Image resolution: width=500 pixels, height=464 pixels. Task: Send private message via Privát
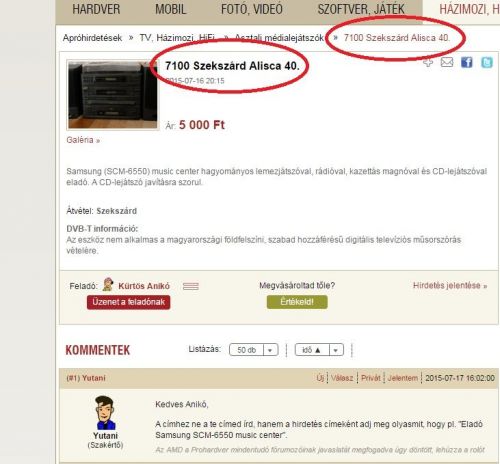[x=371, y=378]
